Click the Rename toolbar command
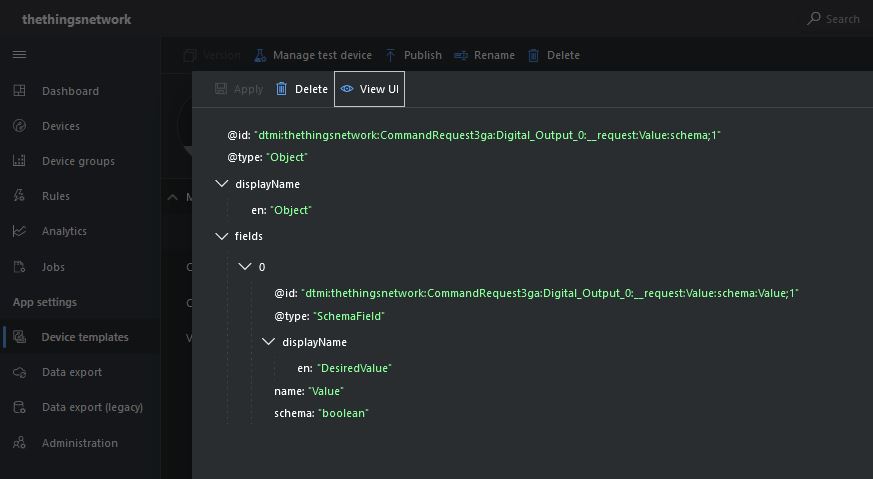 coord(484,55)
